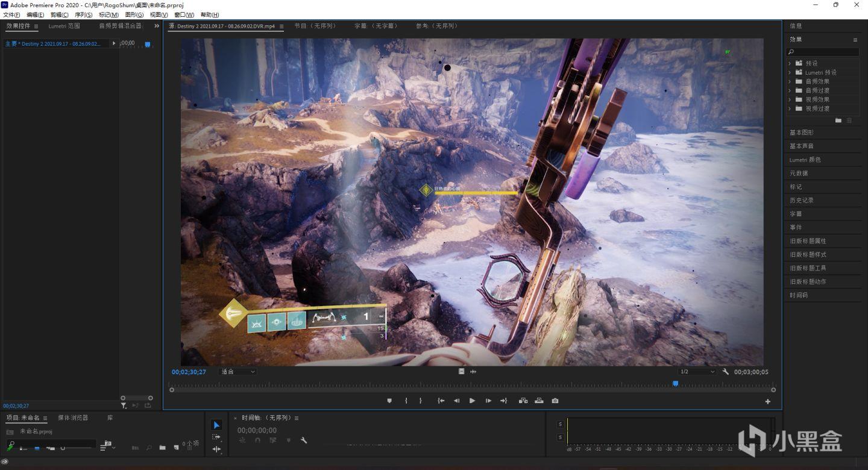Click the Effects panel search field
Screen dimensions: 868x470
click(823, 52)
